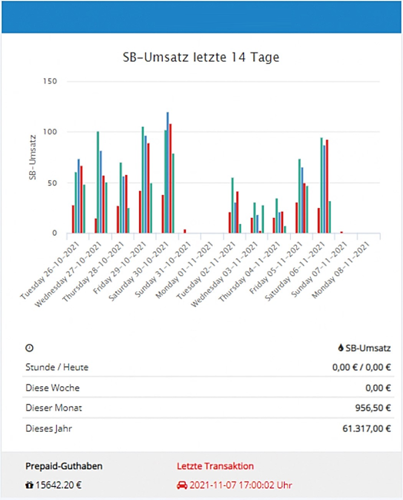Click the small red bar on Sunday 31-10-2021
The image size is (403, 500).
tap(185, 231)
